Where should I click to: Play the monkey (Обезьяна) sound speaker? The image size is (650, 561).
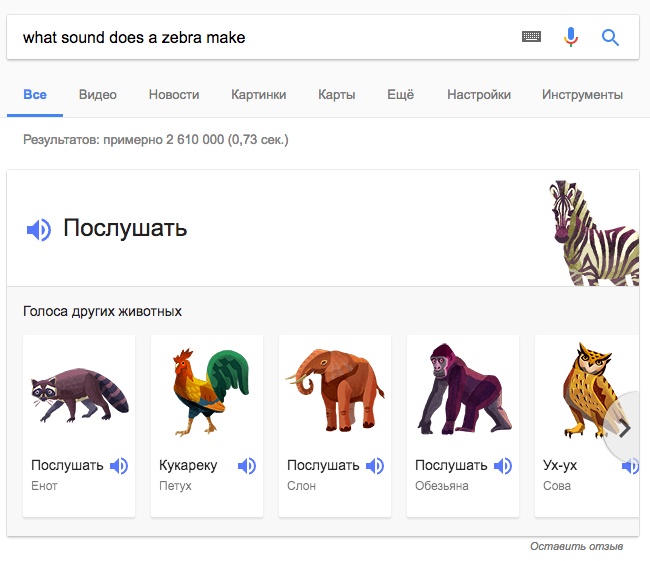tap(503, 466)
